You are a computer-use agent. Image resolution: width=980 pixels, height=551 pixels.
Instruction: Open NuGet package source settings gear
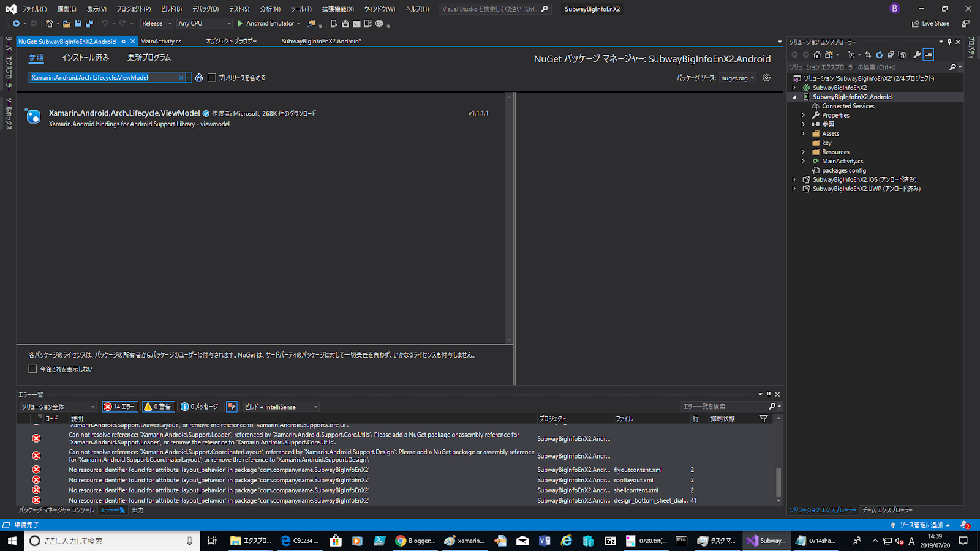(766, 78)
